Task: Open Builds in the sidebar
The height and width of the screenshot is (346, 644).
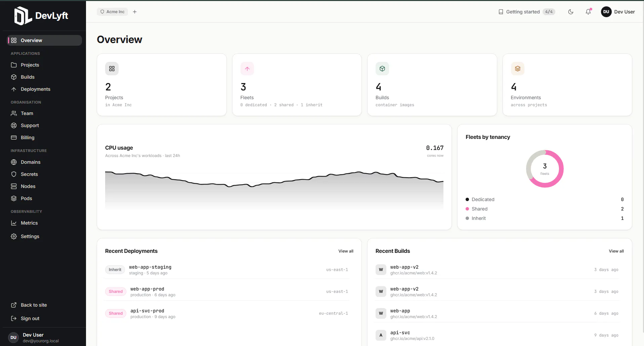Action: (44, 77)
